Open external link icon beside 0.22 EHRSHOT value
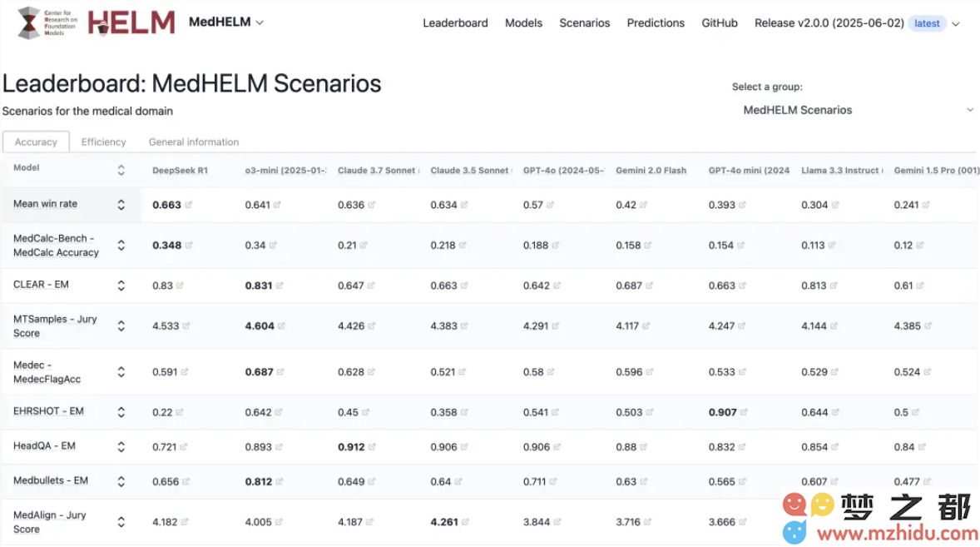This screenshot has width=980, height=547. [x=180, y=412]
